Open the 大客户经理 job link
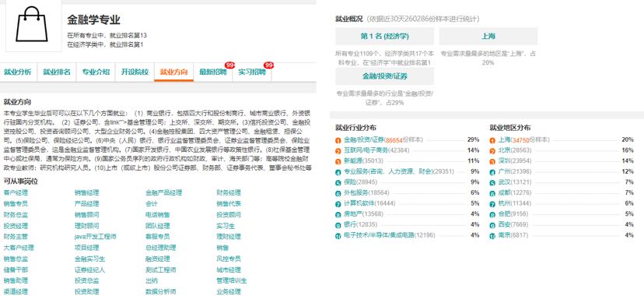Screen dimensions: 644x296 coord(19,248)
